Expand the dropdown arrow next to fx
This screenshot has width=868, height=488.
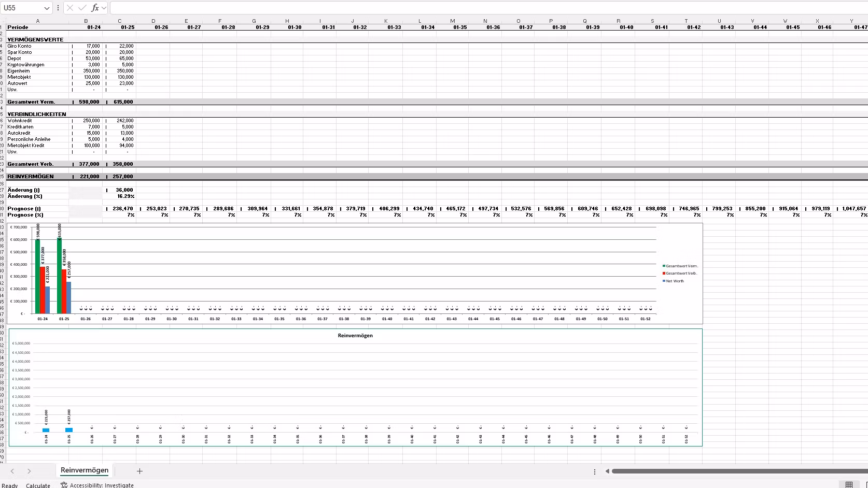(104, 8)
